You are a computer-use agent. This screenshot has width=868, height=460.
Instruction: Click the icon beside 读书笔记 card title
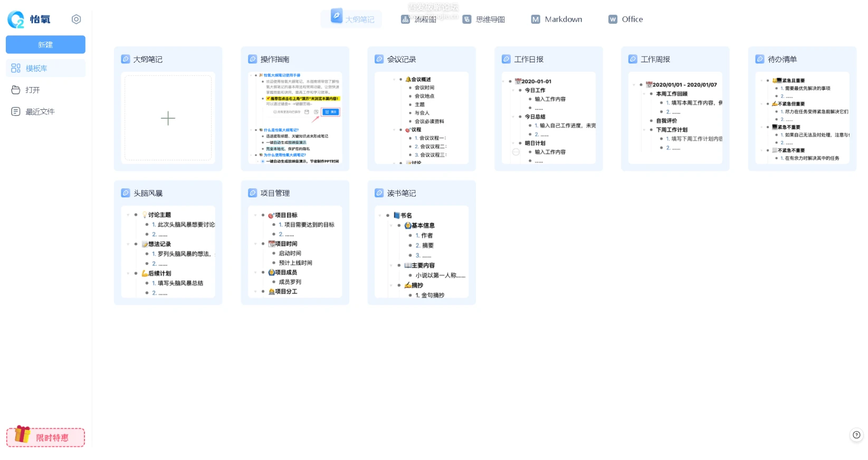tap(379, 193)
